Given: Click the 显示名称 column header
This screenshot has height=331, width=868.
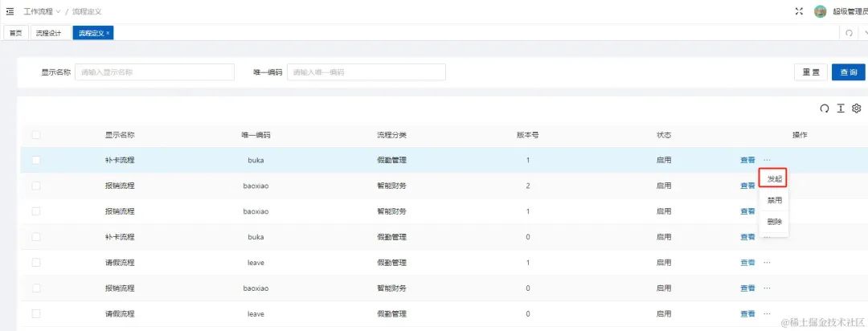Looking at the screenshot, I should pos(120,134).
